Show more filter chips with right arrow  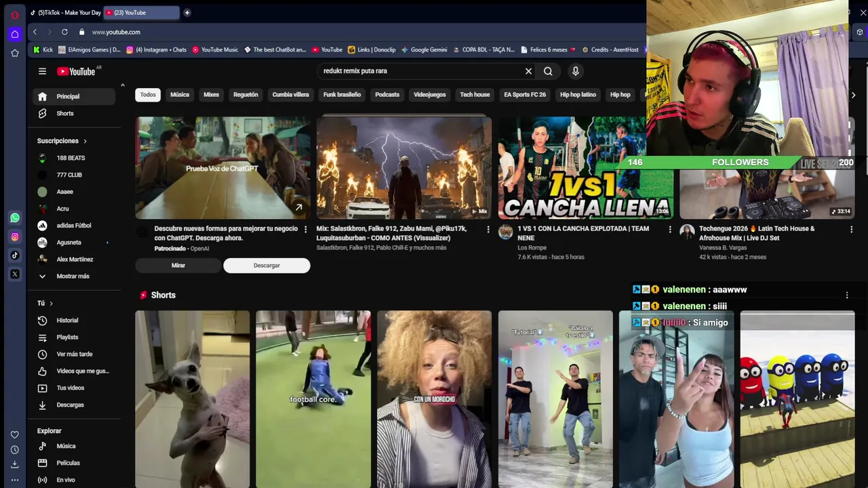(853, 95)
